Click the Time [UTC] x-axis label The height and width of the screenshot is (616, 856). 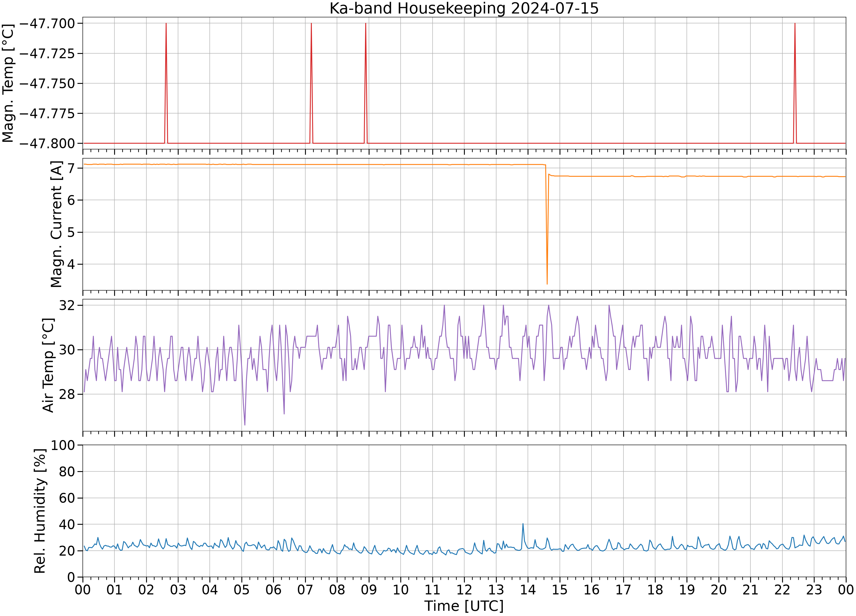click(x=464, y=606)
